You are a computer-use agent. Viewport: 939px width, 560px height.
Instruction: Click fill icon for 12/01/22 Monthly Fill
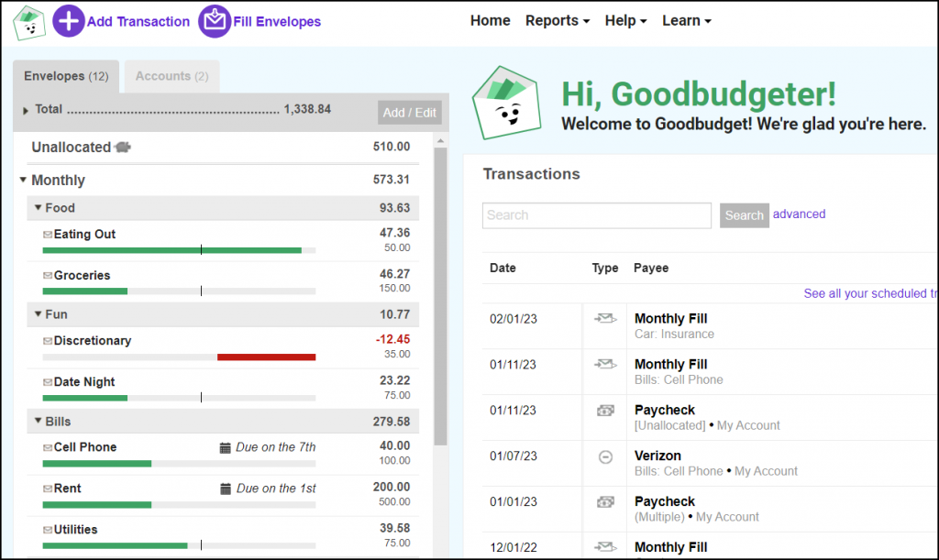click(605, 547)
